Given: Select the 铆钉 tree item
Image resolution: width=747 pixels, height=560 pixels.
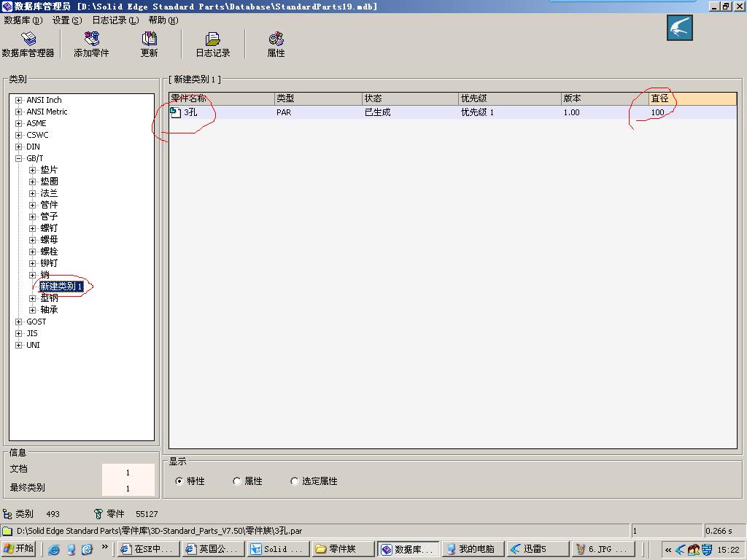Looking at the screenshot, I should click(49, 263).
